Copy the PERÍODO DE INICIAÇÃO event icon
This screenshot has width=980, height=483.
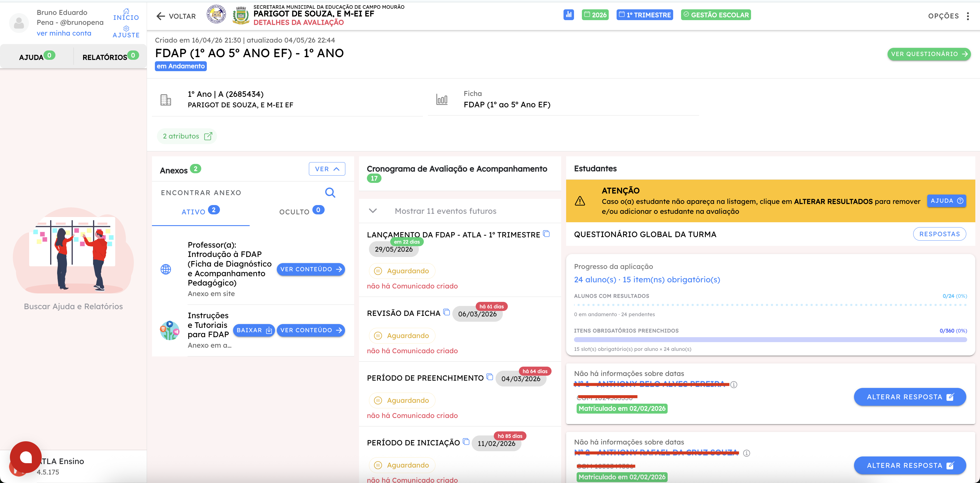(x=466, y=442)
